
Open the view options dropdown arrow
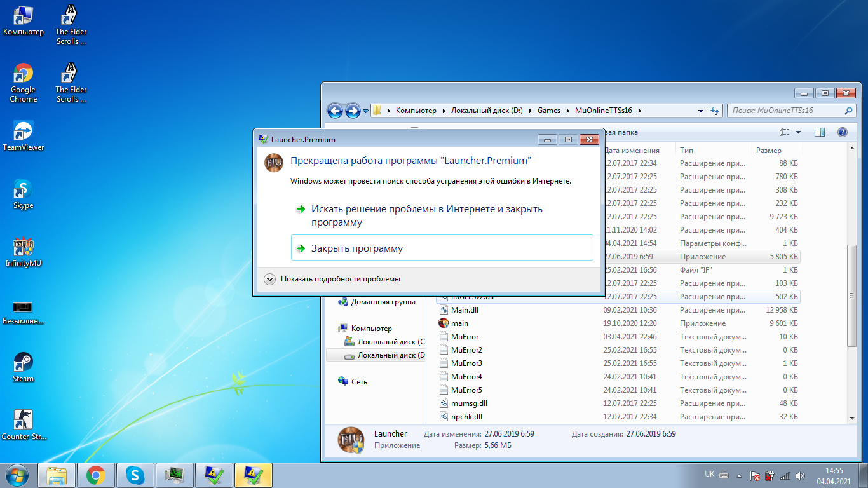pos(798,132)
